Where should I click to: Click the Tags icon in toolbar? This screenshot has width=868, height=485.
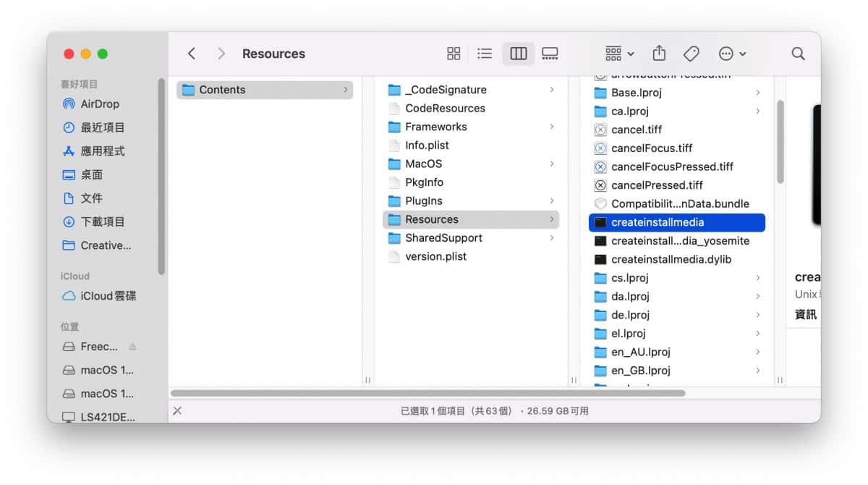tap(691, 54)
